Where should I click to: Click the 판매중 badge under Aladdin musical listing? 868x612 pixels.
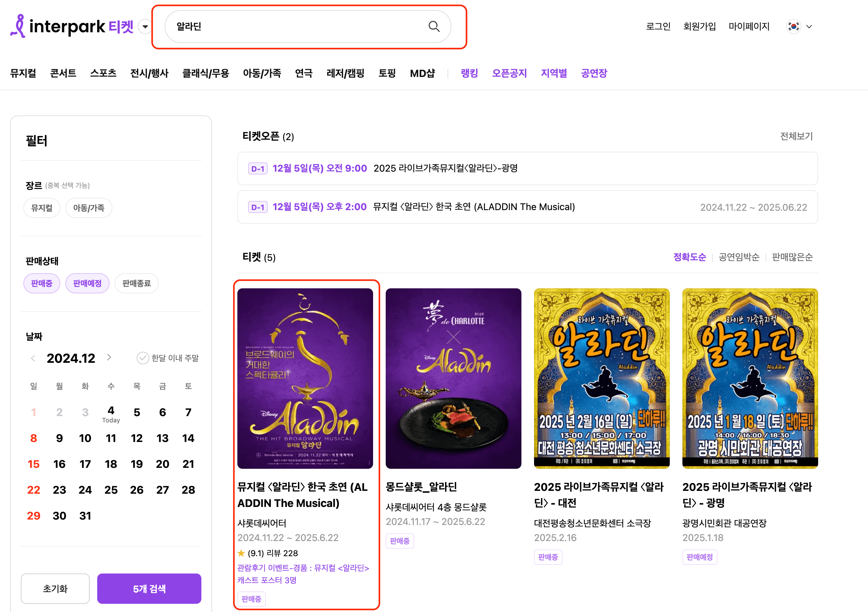[x=251, y=599]
